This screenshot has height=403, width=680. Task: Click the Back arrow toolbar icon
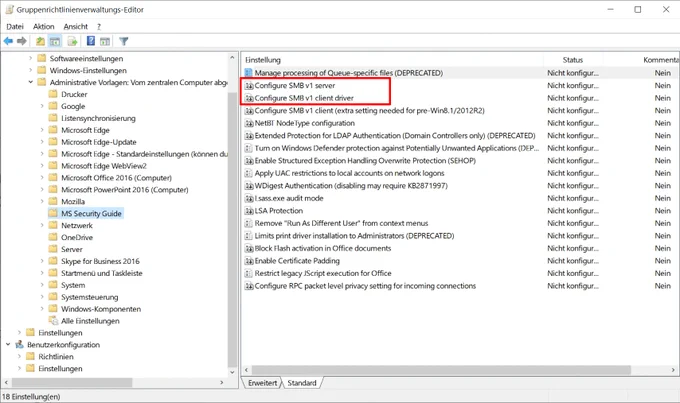(8, 41)
